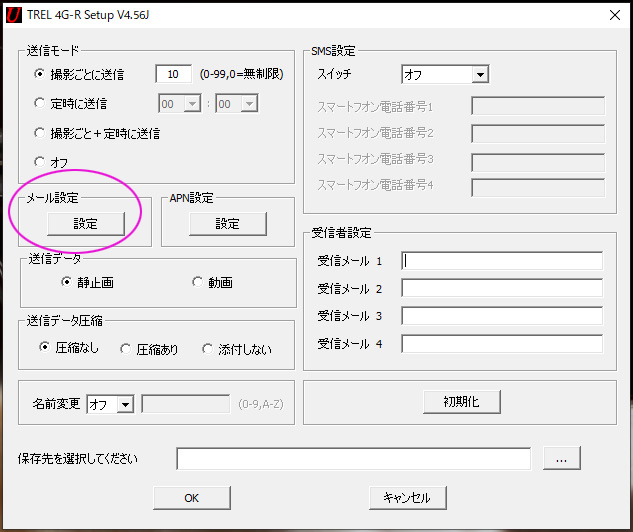Click the 受信メール 1 input field
Image resolution: width=633 pixels, height=532 pixels.
502,261
